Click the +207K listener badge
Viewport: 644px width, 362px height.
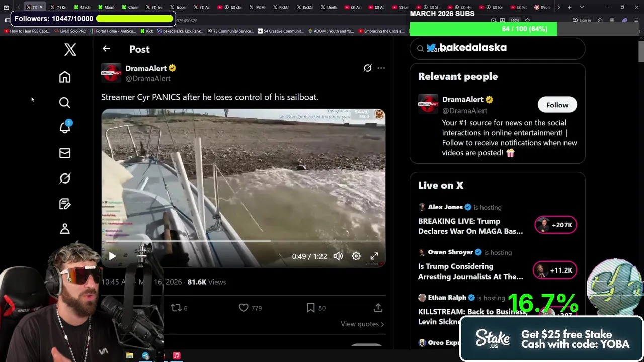coord(555,225)
